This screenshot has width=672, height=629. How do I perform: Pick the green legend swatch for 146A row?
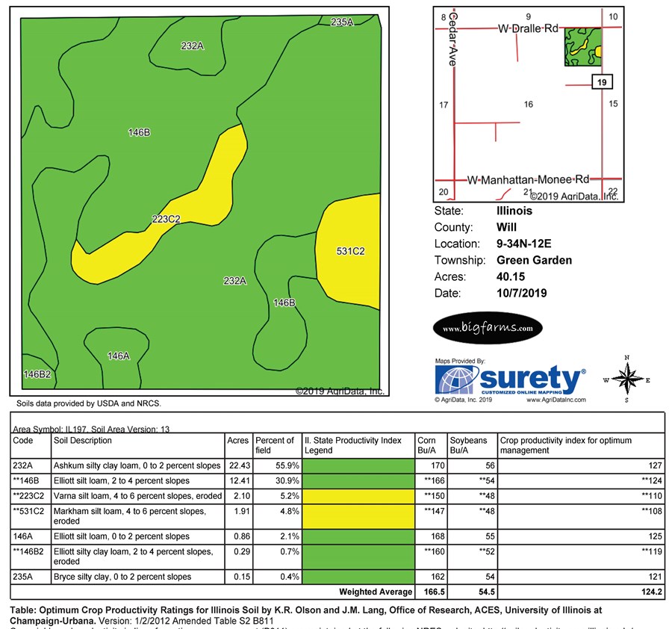358,536
